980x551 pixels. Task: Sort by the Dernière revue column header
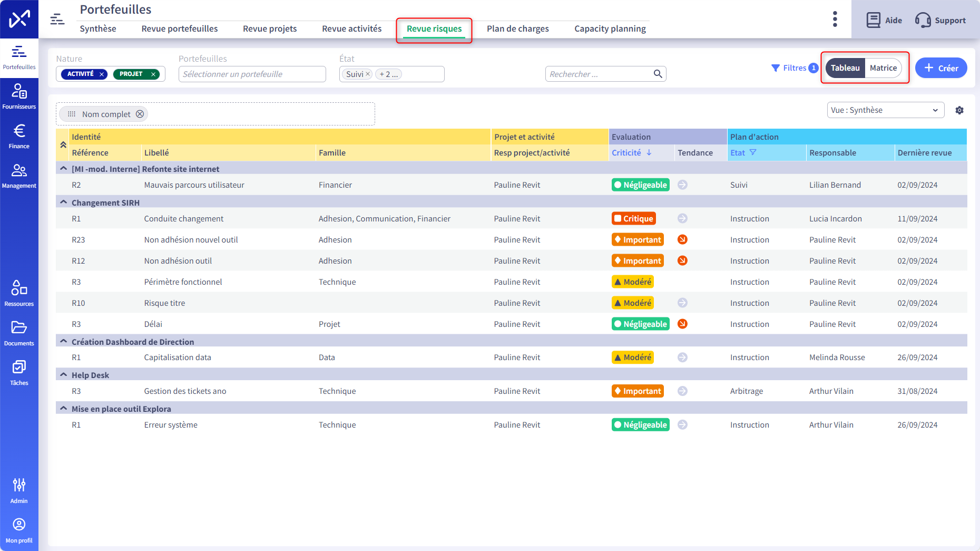point(925,152)
